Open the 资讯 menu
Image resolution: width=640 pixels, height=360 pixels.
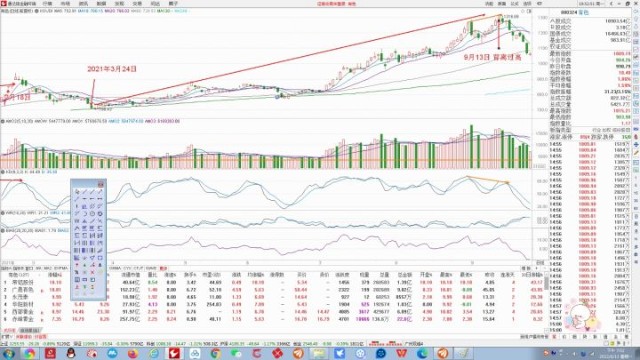83,3
